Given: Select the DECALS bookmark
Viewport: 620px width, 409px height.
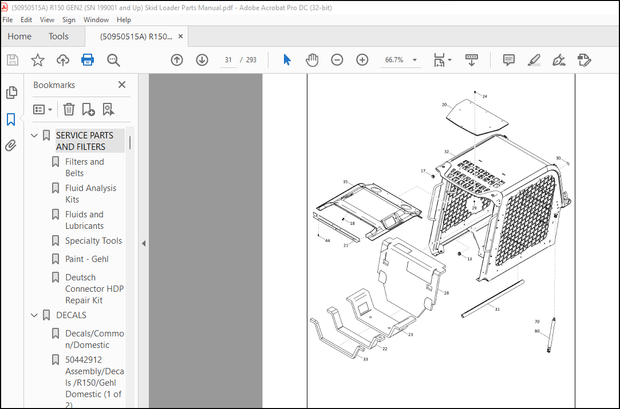Looking at the screenshot, I should coord(71,315).
